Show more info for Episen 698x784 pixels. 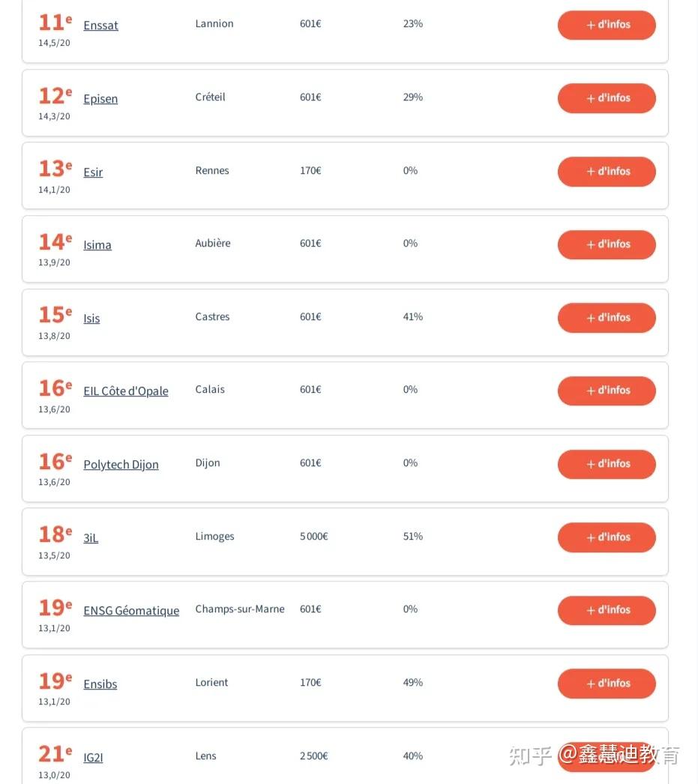pyautogui.click(x=607, y=98)
